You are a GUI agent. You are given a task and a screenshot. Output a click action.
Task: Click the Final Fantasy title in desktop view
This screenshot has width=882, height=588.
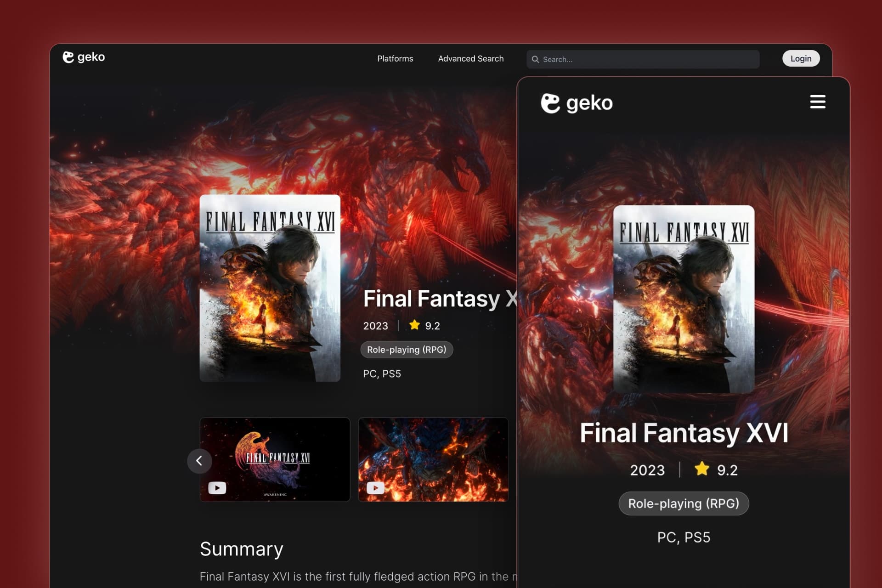(x=440, y=299)
